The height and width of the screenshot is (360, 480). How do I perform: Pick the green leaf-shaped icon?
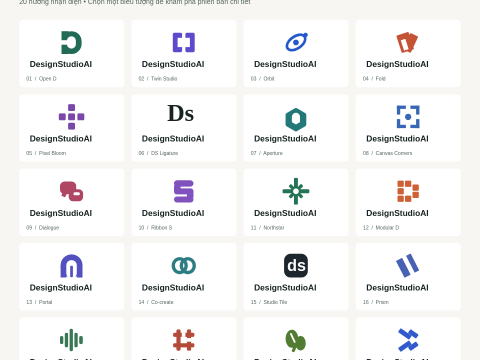click(x=296, y=340)
